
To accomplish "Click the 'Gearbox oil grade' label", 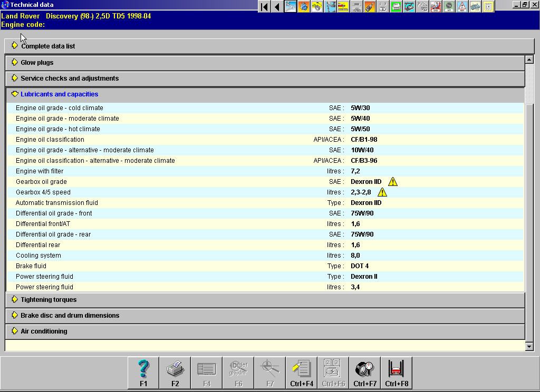I will tap(41, 182).
